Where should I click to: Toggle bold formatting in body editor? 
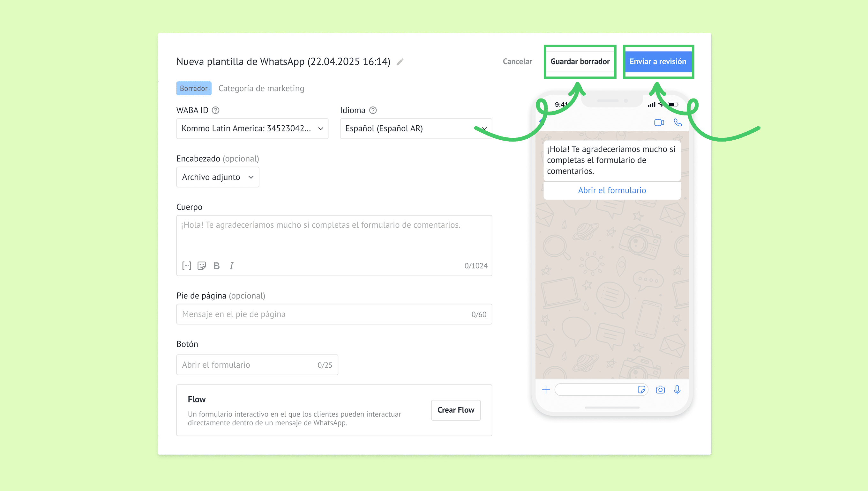click(x=216, y=266)
